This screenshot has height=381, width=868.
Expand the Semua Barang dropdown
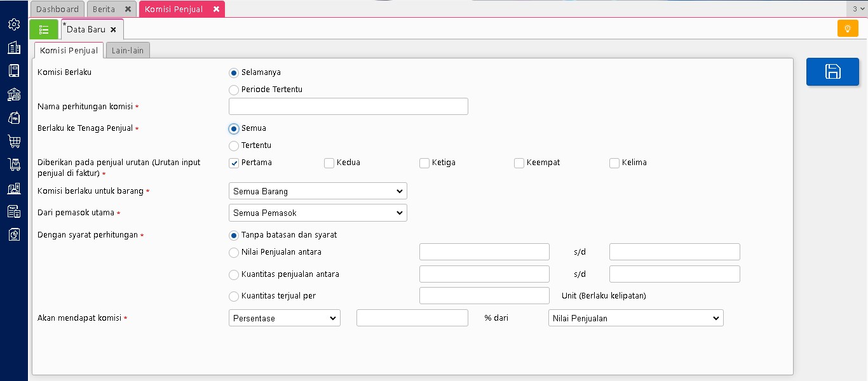point(318,191)
